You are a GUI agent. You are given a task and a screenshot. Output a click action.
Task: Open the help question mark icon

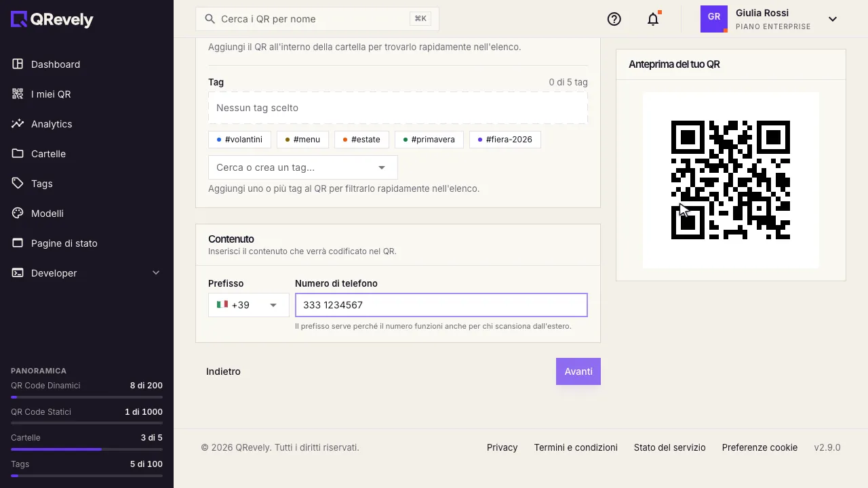click(614, 19)
